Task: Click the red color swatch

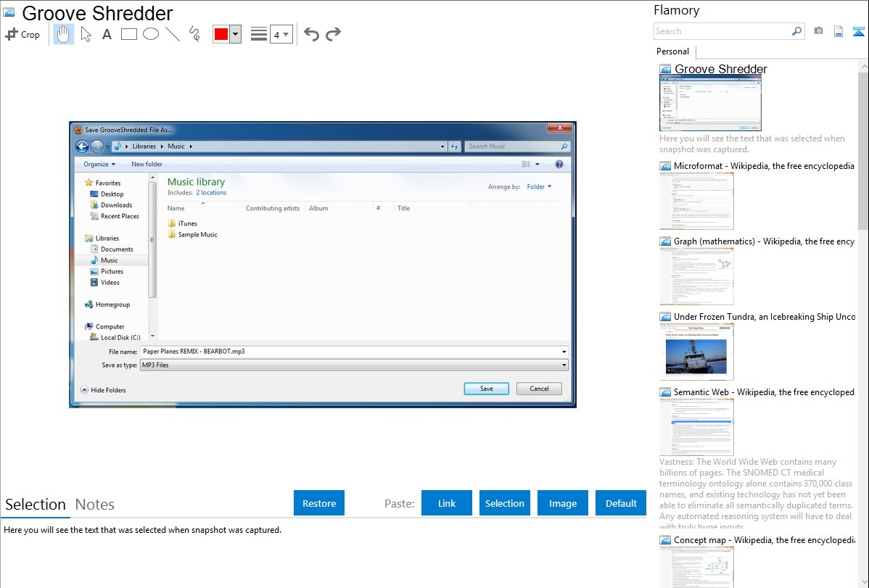Action: 221,34
